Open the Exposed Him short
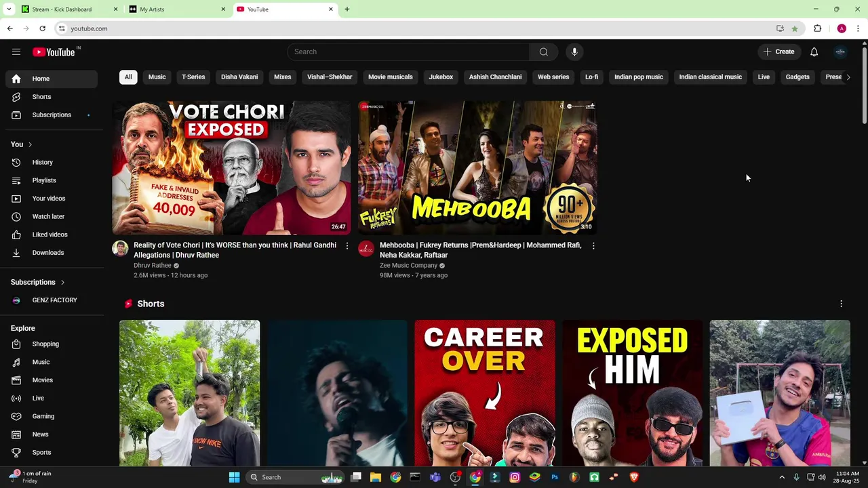868x488 pixels. pos(633,393)
